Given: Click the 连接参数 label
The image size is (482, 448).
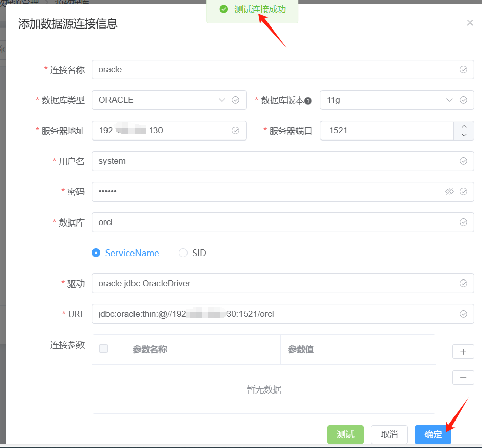Looking at the screenshot, I should [67, 345].
